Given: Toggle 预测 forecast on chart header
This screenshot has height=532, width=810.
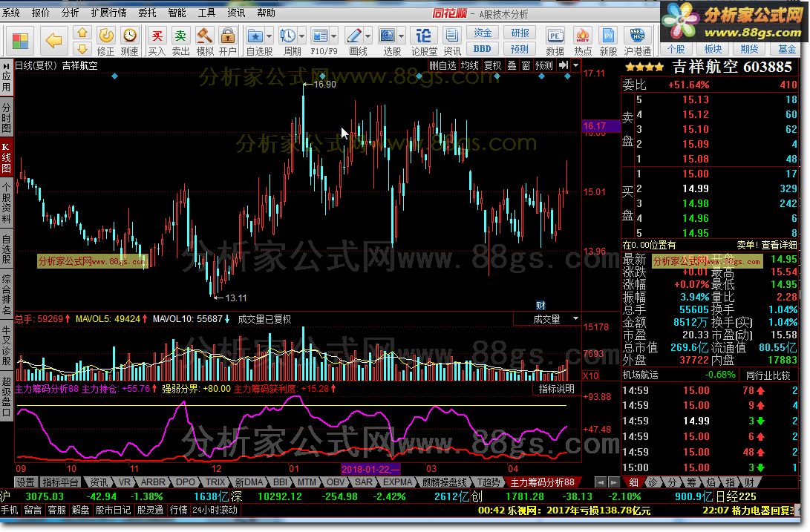Looking at the screenshot, I should click(x=544, y=65).
